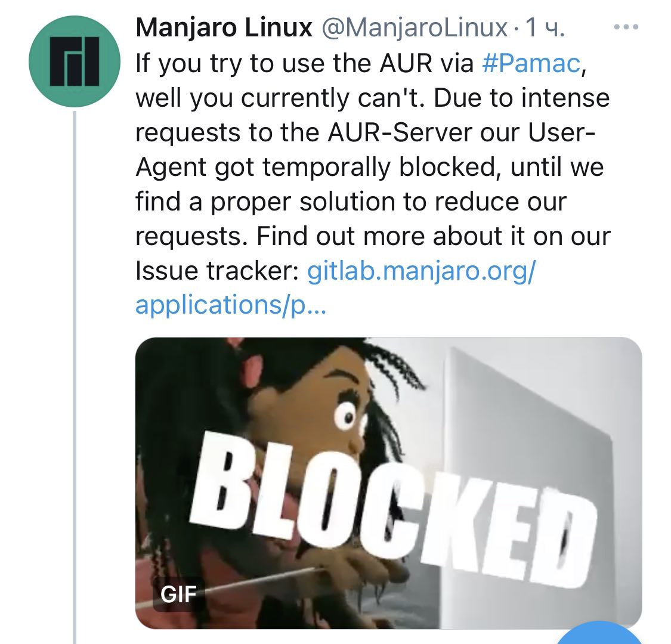
Task: Open the @ManjaroLinux handle
Action: tap(414, 28)
